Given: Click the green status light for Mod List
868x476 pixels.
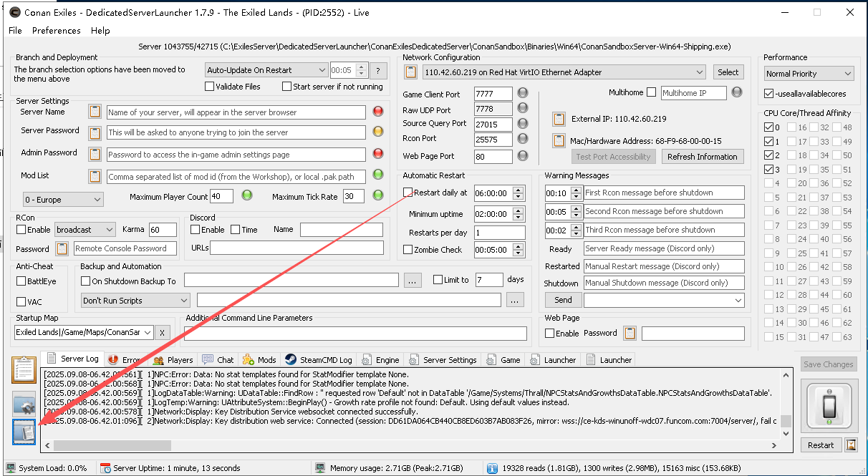Looking at the screenshot, I should coord(379,176).
